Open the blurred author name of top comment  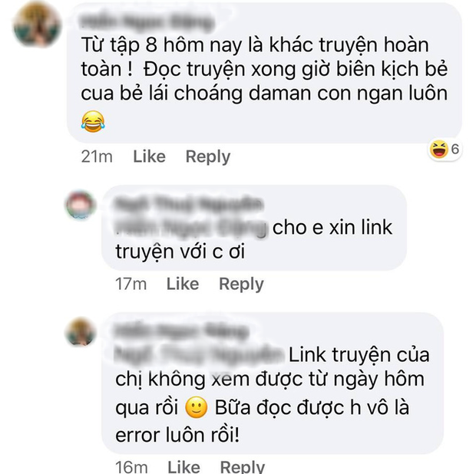(x=147, y=23)
